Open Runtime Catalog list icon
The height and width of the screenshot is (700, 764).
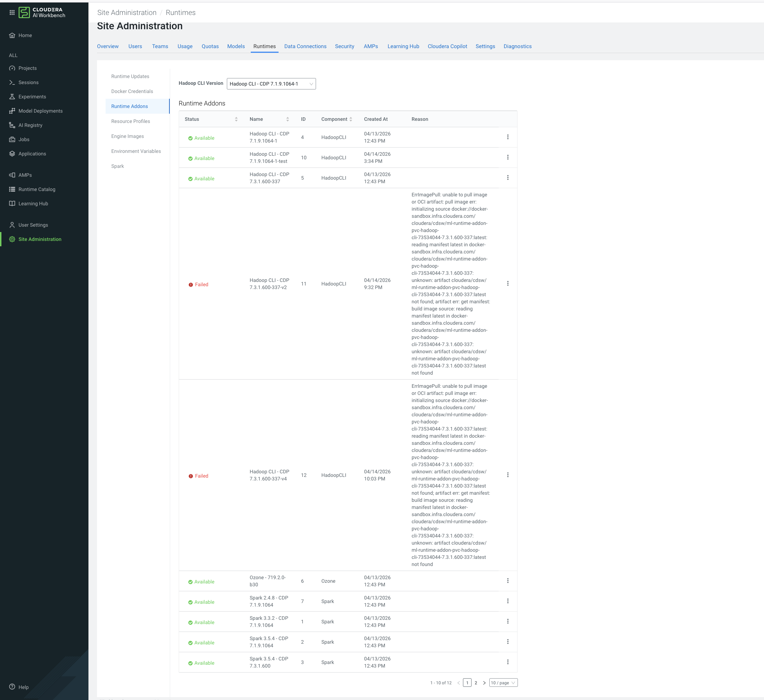tap(12, 189)
